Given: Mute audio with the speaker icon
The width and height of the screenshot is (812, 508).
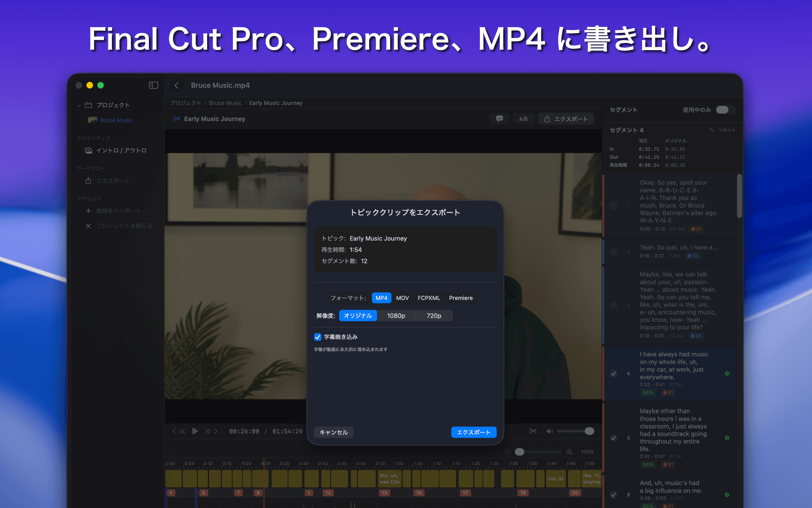Looking at the screenshot, I should pos(550,431).
